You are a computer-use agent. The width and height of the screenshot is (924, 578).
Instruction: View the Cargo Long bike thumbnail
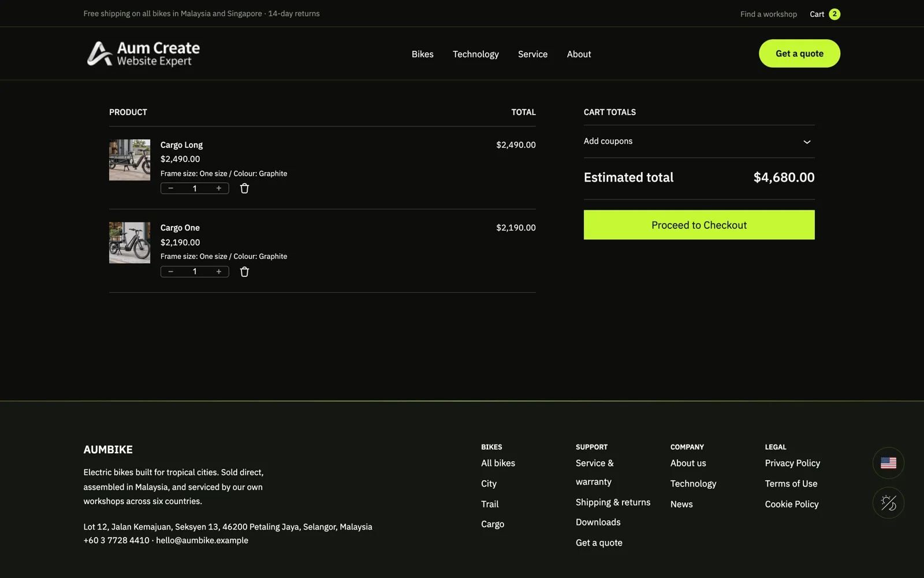(129, 160)
